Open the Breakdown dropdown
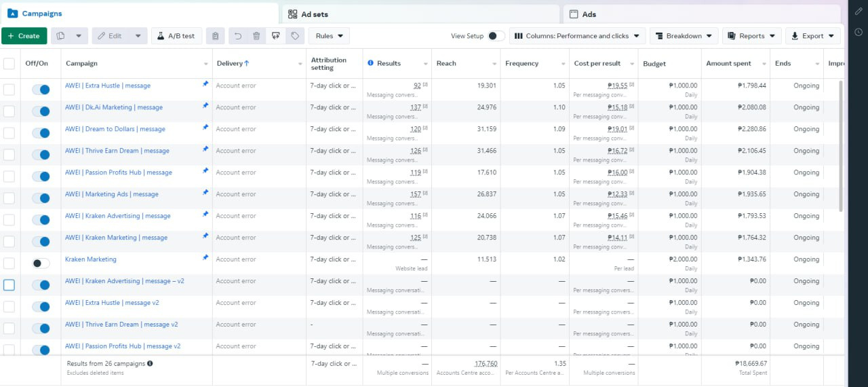This screenshot has height=387, width=868. click(684, 36)
